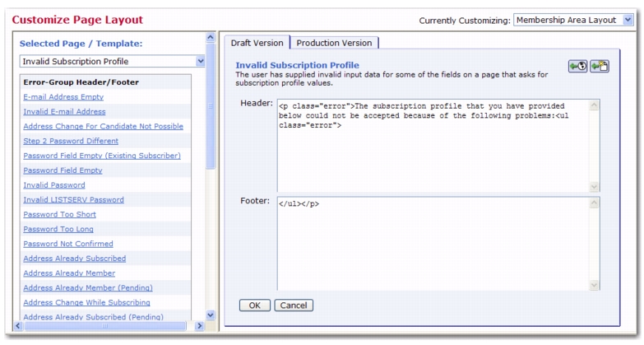644x345 pixels.
Task: Click the Header text area scroll-up arrow
Action: click(x=595, y=105)
